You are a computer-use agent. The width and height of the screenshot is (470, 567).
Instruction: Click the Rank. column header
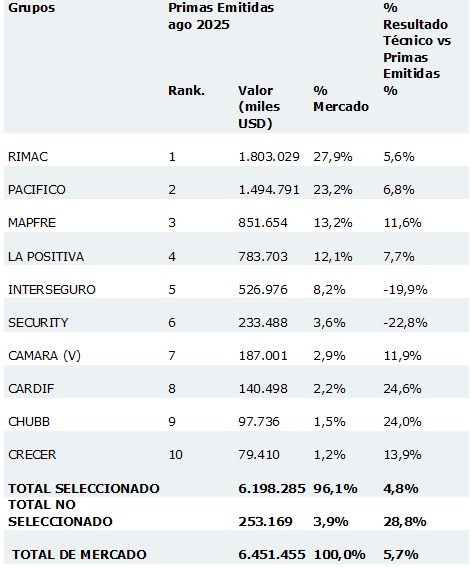186,90
